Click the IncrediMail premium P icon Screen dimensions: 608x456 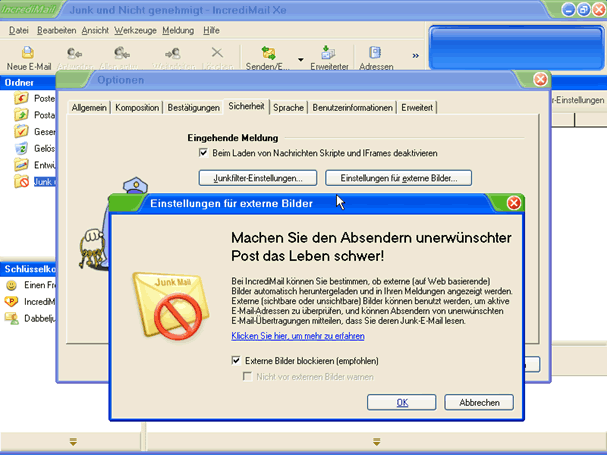[x=11, y=301]
